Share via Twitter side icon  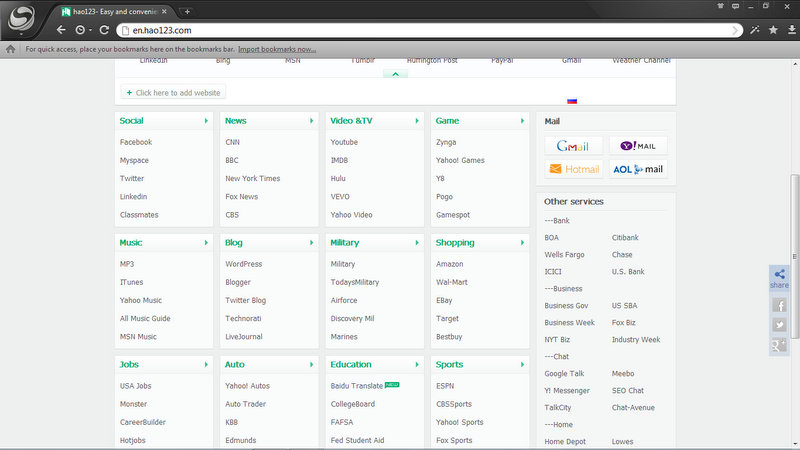(x=779, y=325)
